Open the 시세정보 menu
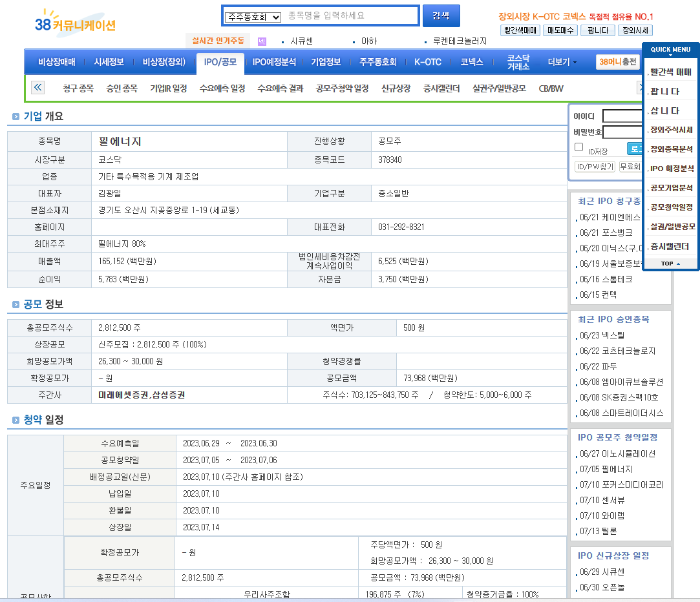 [109, 62]
